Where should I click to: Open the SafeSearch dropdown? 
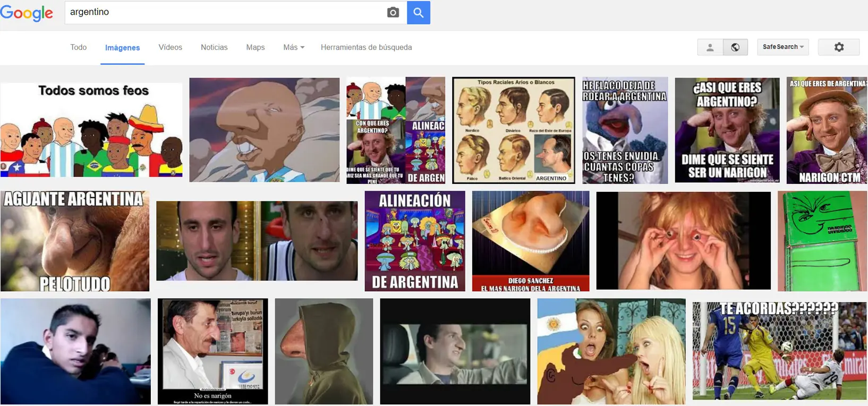tap(783, 47)
